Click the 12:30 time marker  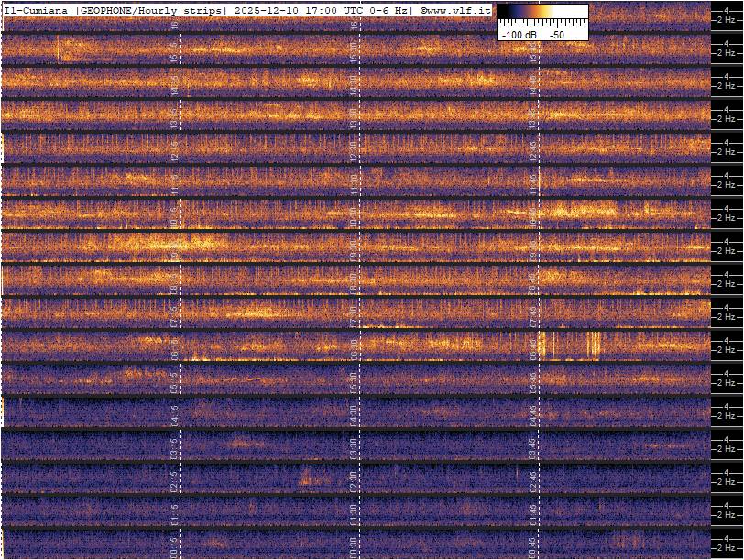coord(355,149)
